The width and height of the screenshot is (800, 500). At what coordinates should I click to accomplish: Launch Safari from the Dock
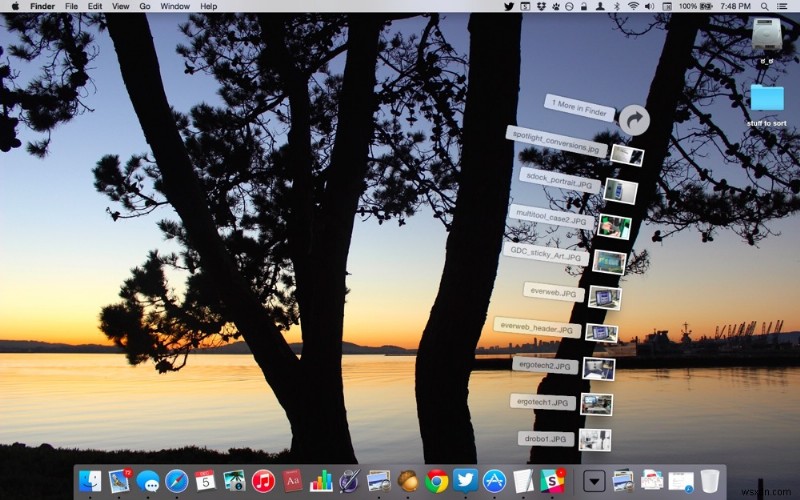[x=177, y=481]
